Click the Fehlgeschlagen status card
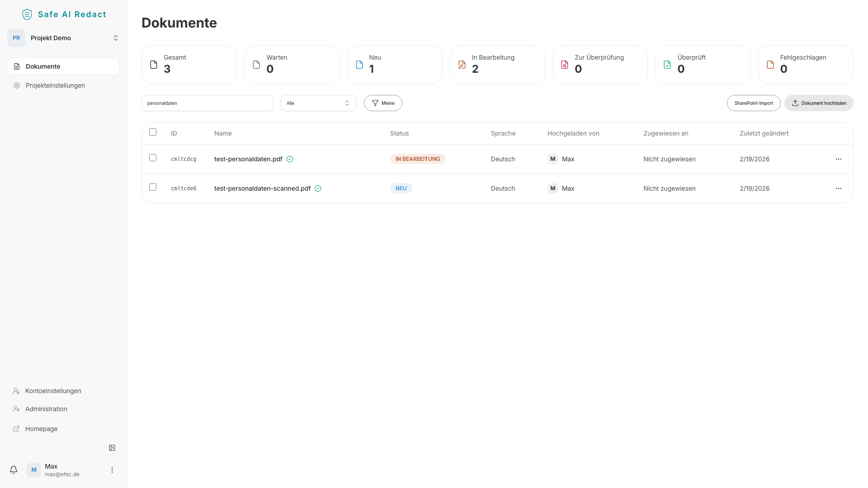 click(x=805, y=65)
